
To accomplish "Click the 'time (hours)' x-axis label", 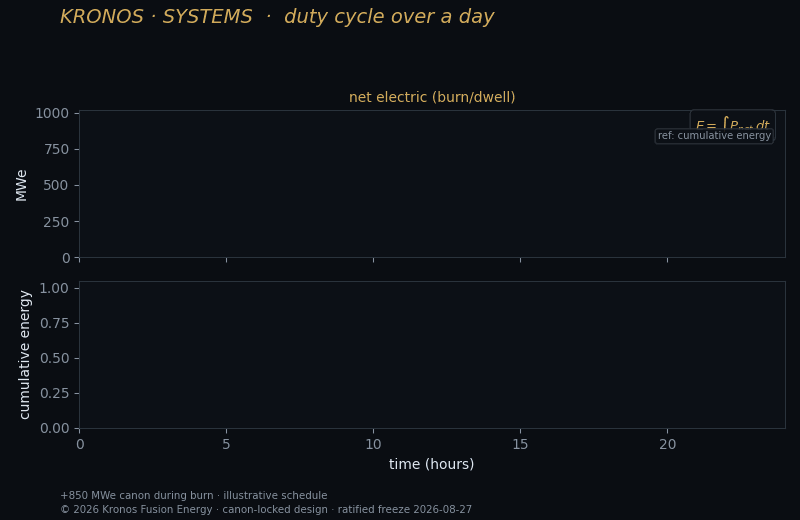I will (x=432, y=464).
